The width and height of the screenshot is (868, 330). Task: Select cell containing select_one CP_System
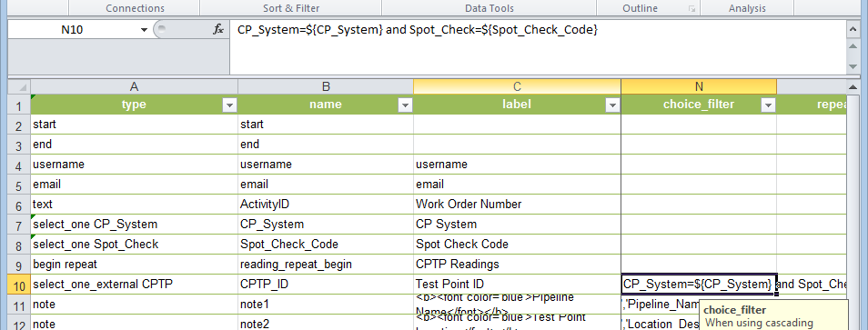tap(134, 225)
